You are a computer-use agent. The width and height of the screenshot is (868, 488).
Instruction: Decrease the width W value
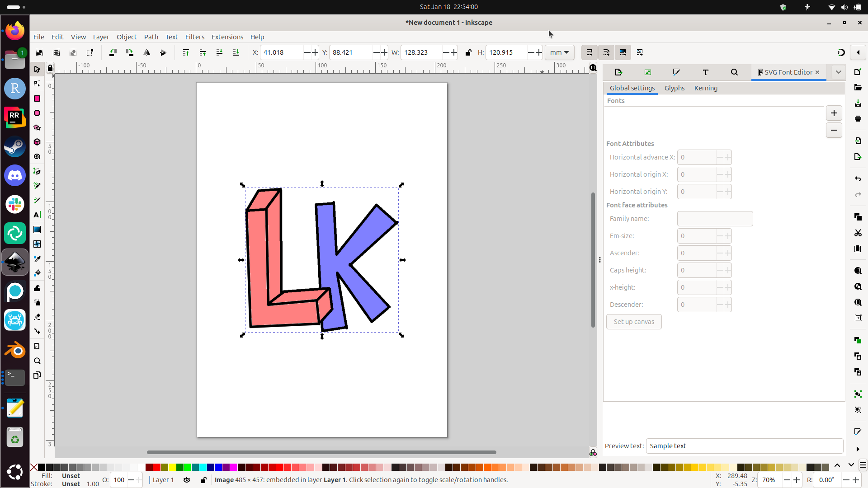[x=446, y=52]
